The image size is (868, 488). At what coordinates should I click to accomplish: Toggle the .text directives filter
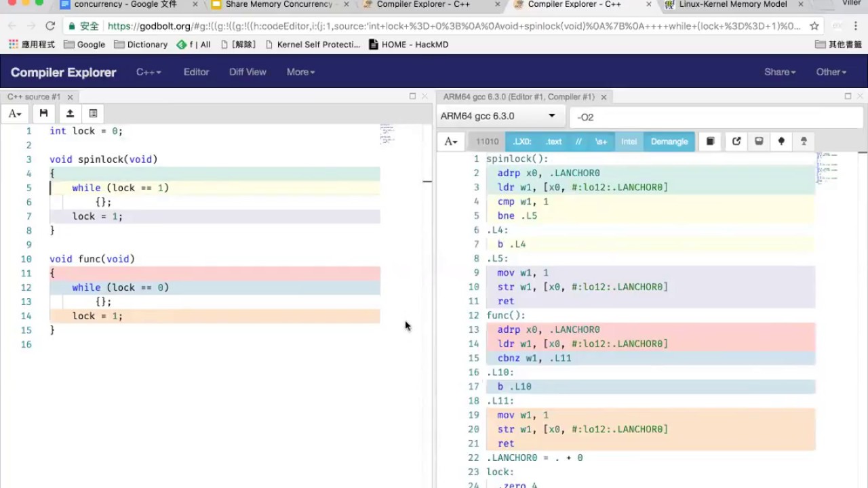tap(554, 142)
